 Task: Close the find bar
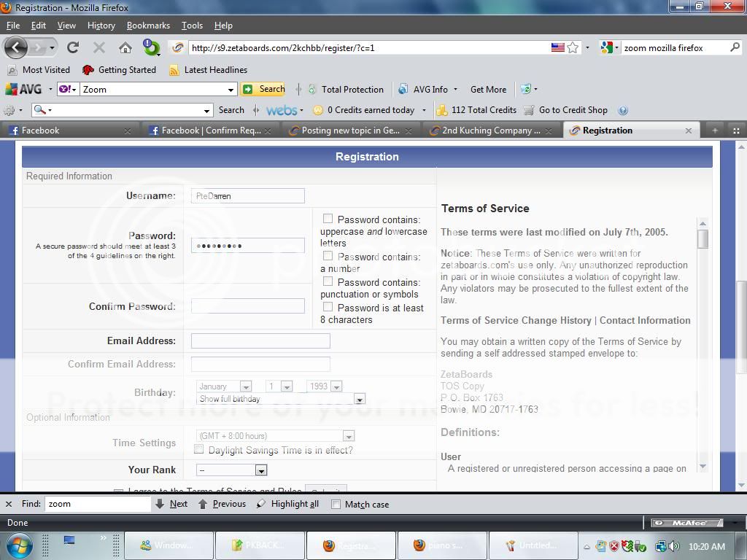(x=9, y=504)
